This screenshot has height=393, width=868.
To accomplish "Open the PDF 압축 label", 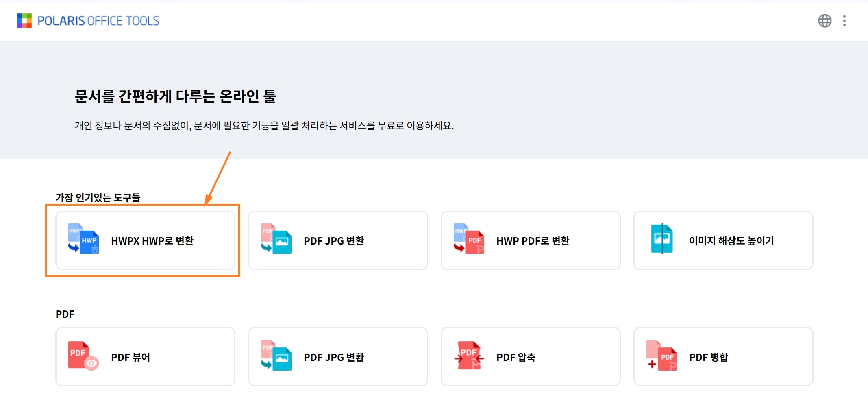I will (516, 357).
